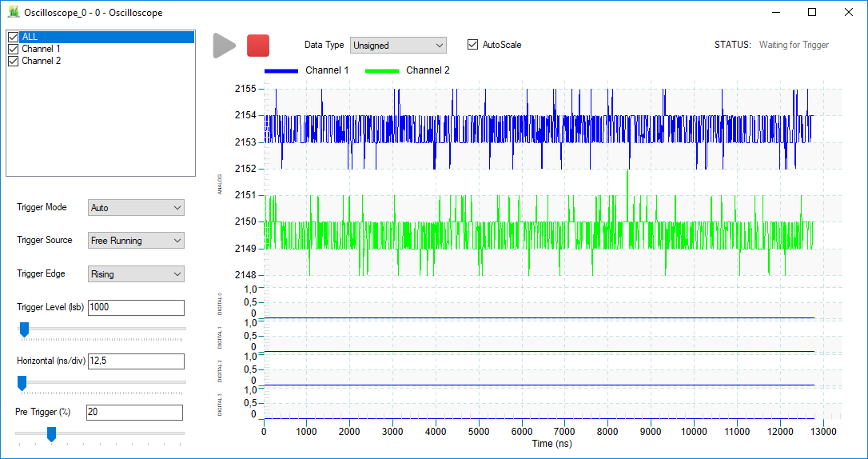Click the ANALOG axis label
This screenshot has height=459, width=868.
220,184
